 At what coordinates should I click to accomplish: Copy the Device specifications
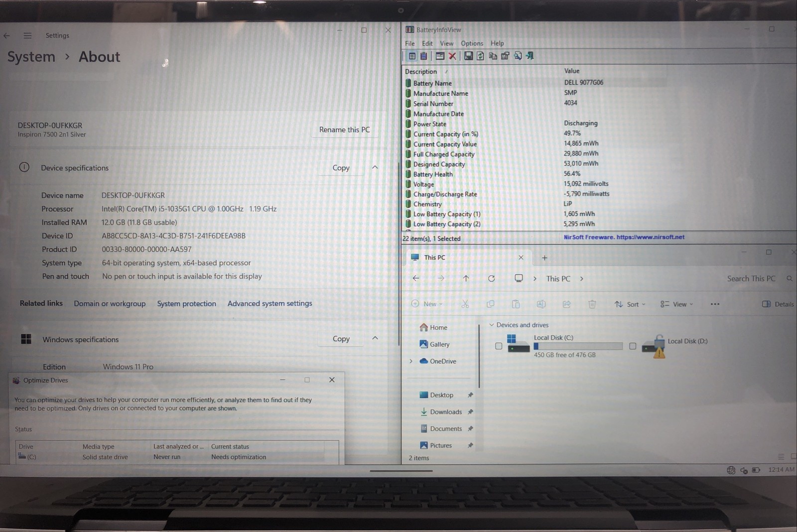341,168
